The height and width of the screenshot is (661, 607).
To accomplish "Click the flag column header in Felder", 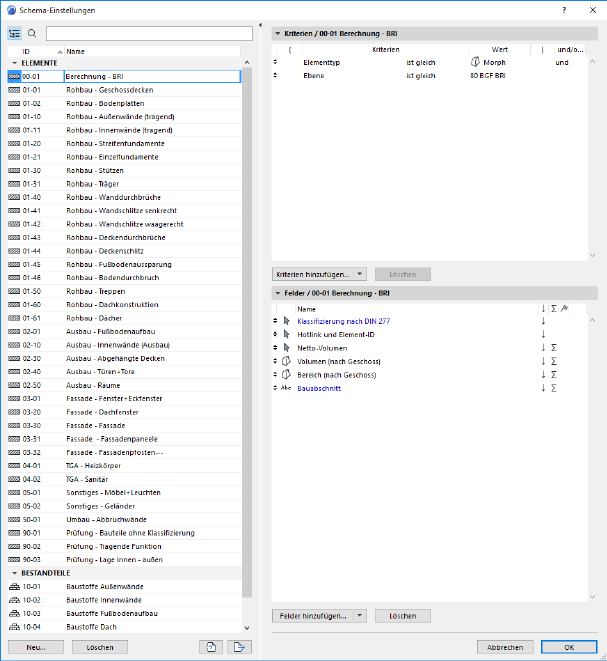I will (565, 309).
